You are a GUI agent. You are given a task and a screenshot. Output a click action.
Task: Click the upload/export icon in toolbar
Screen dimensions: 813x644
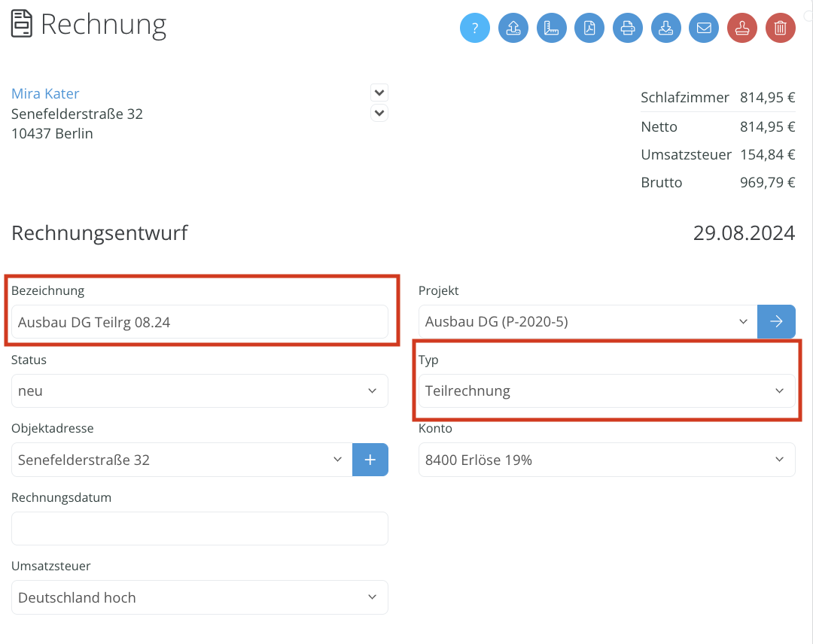coord(513,28)
